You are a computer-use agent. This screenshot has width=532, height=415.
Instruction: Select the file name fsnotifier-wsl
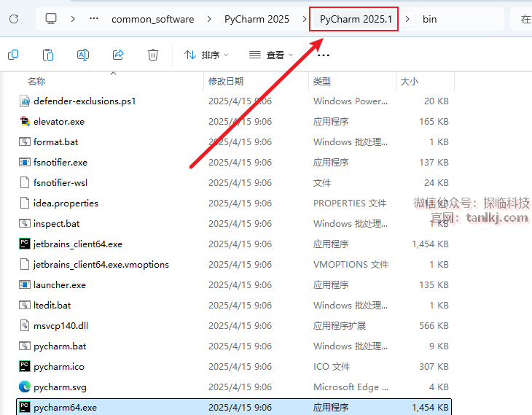click(x=60, y=183)
